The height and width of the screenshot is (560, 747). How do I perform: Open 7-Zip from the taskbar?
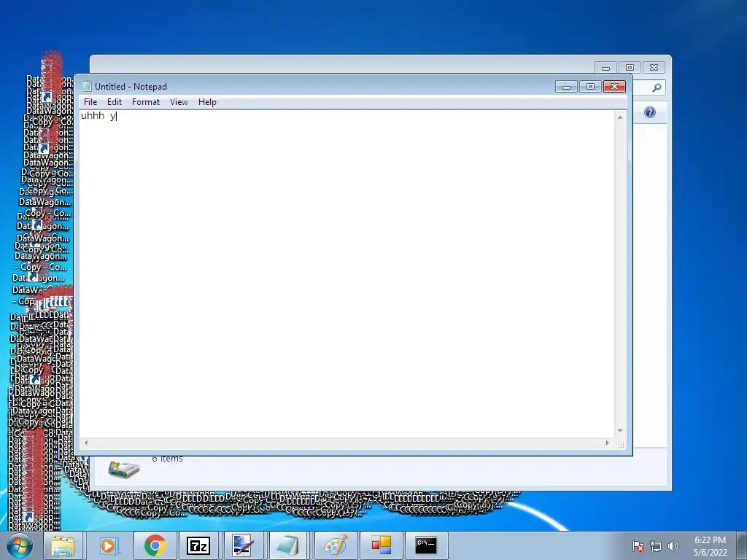(x=198, y=545)
